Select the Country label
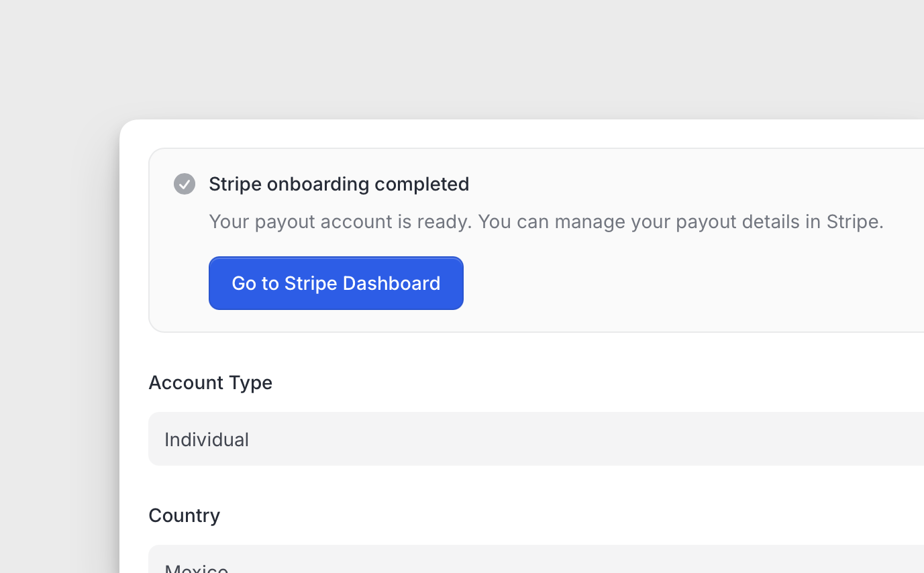The height and width of the screenshot is (573, 924). coord(184,515)
